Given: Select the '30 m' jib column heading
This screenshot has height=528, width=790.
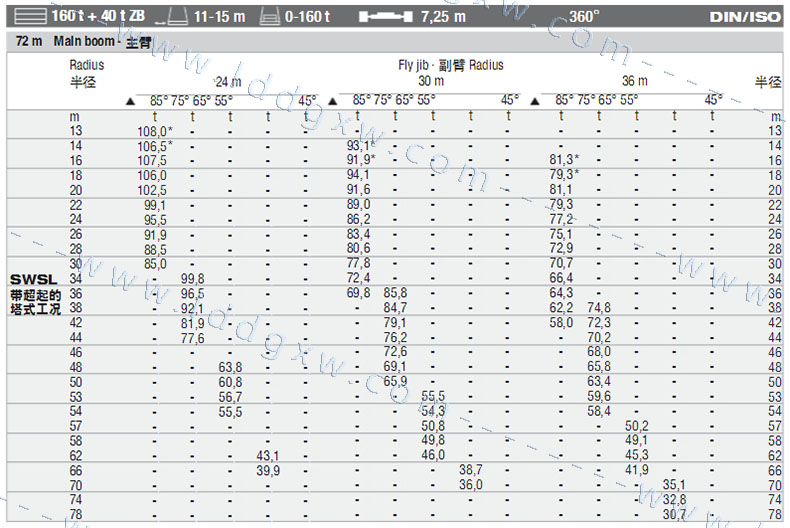Looking at the screenshot, I should (431, 81).
